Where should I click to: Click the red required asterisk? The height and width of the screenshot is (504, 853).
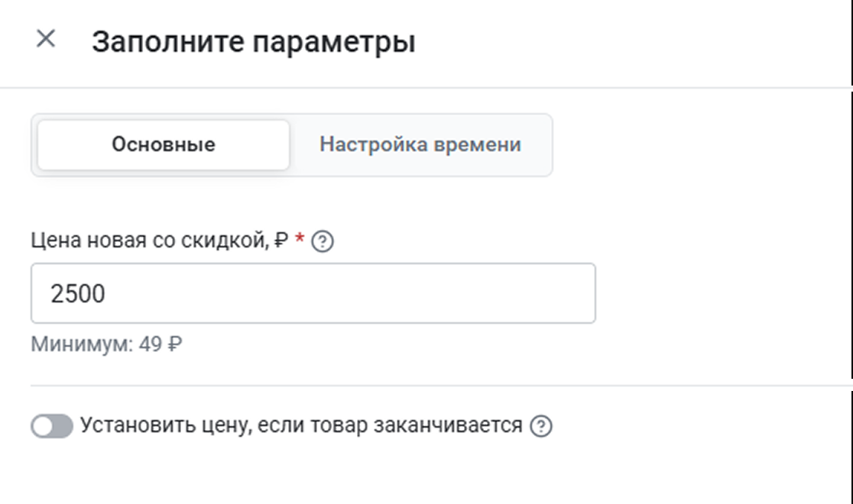coord(300,241)
